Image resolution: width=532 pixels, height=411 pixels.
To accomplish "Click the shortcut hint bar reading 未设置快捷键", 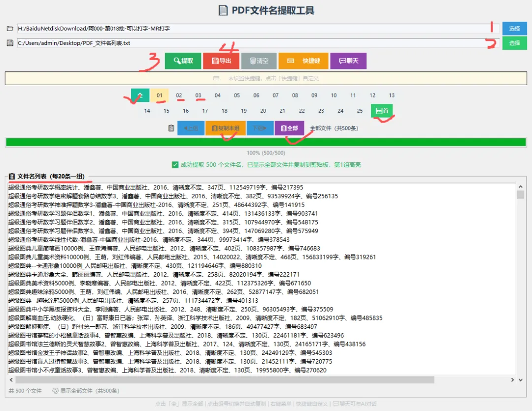I will [266, 78].
